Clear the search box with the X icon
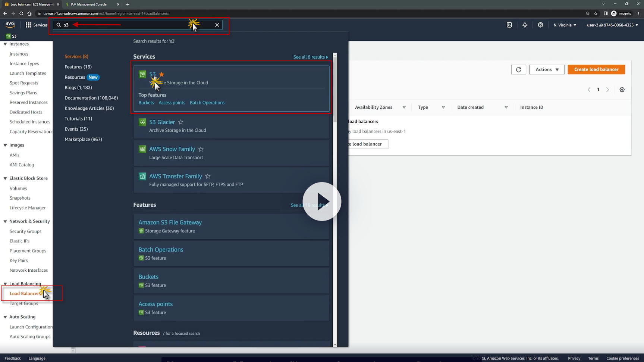The width and height of the screenshot is (644, 362). point(217,25)
